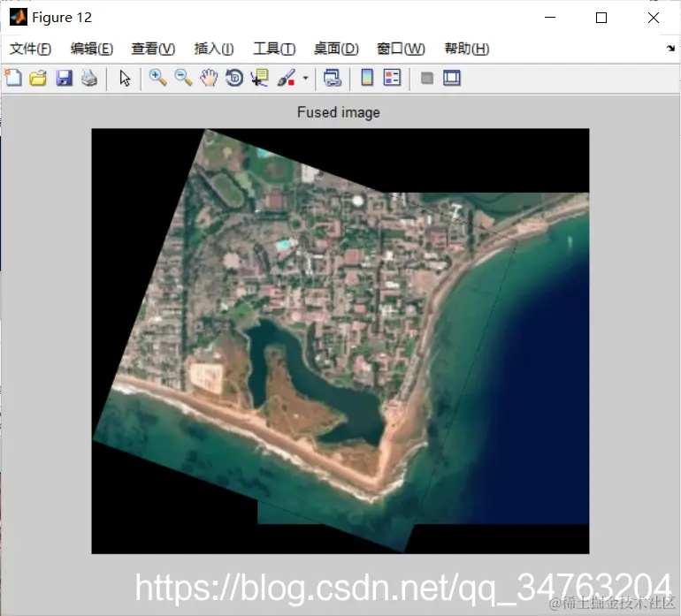Select the Edit Plot arrow tool
This screenshot has width=681, height=616.
(125, 79)
